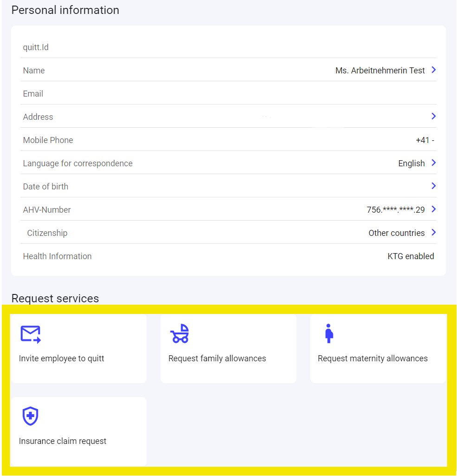Click the shield insurance claim icon
This screenshot has height=476, width=457.
pyautogui.click(x=31, y=416)
